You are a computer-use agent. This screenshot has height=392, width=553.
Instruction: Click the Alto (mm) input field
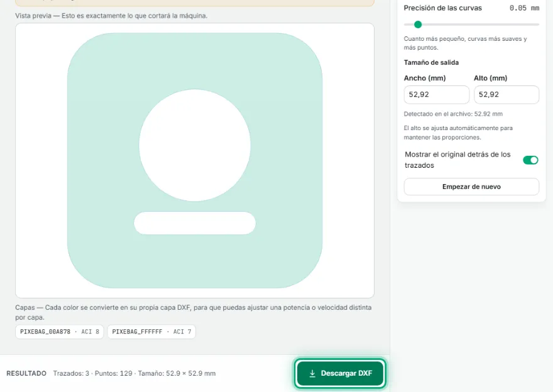(x=506, y=94)
